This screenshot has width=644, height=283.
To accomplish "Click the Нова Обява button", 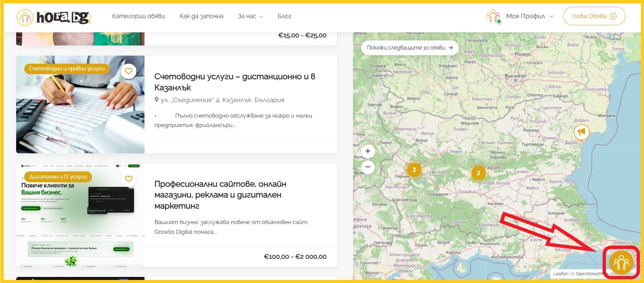I will 594,16.
